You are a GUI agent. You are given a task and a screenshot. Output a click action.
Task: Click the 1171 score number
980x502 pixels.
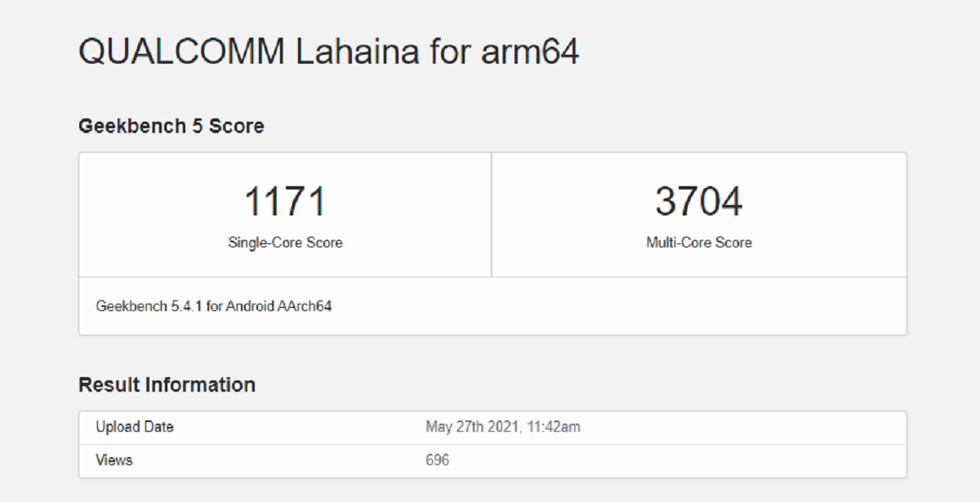pos(285,202)
